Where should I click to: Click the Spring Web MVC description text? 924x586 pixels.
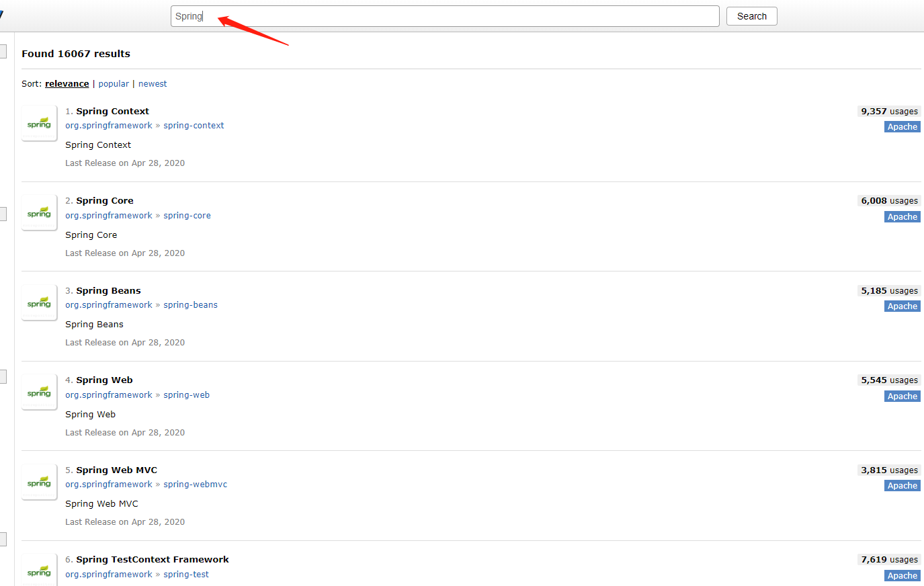pyautogui.click(x=101, y=504)
